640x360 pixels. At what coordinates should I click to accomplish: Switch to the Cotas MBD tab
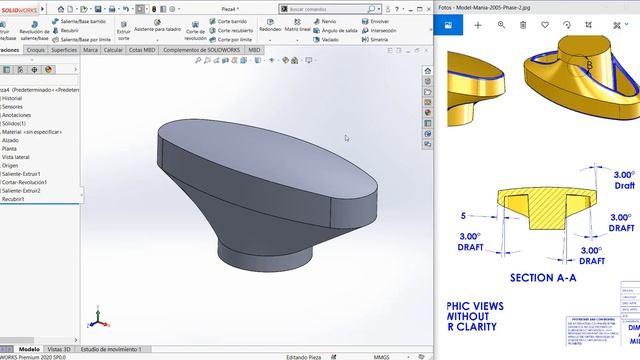(x=142, y=50)
